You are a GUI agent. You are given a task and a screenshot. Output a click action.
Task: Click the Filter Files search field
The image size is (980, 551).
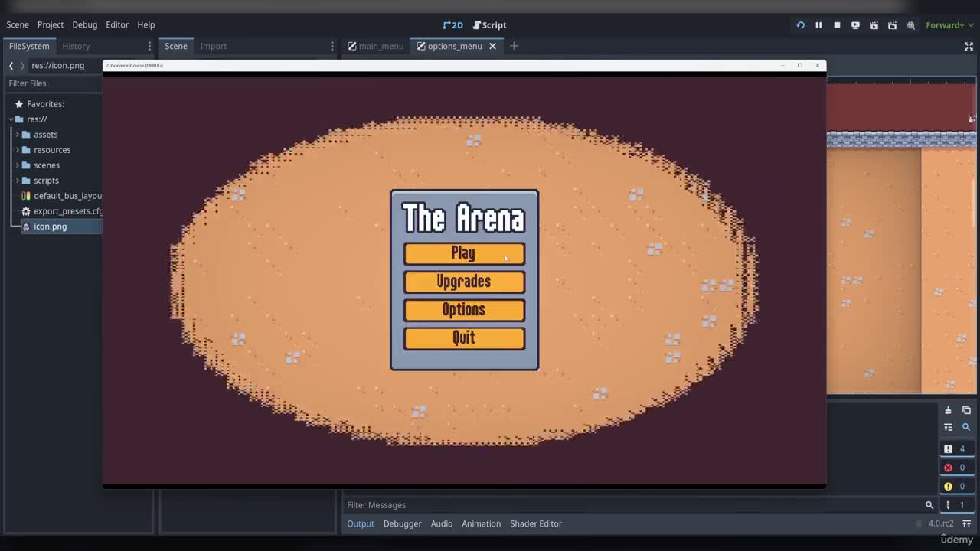pyautogui.click(x=54, y=83)
